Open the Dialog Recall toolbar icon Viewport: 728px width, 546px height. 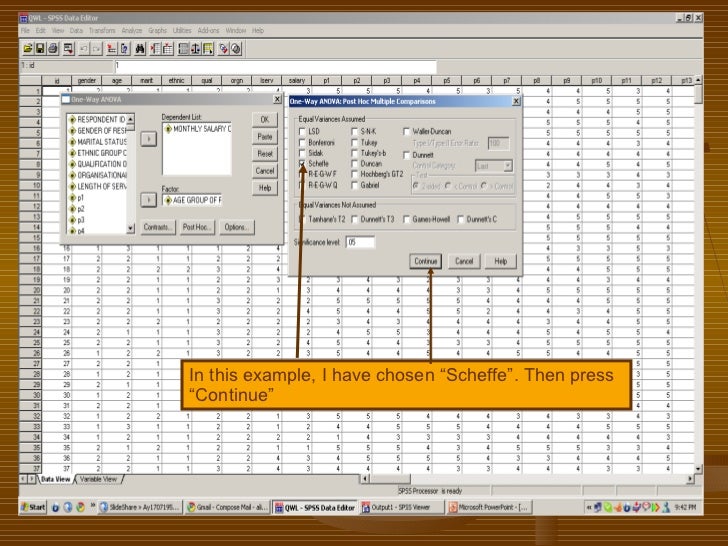pos(69,49)
